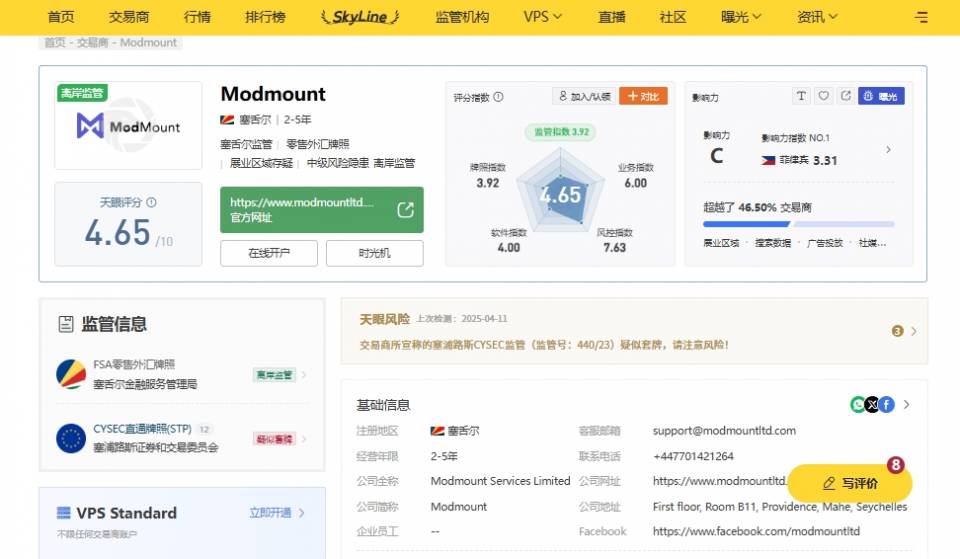Viewport: 960px width, 559px height.
Task: Click the 超越了 46.50% progress bar
Action: (798, 224)
